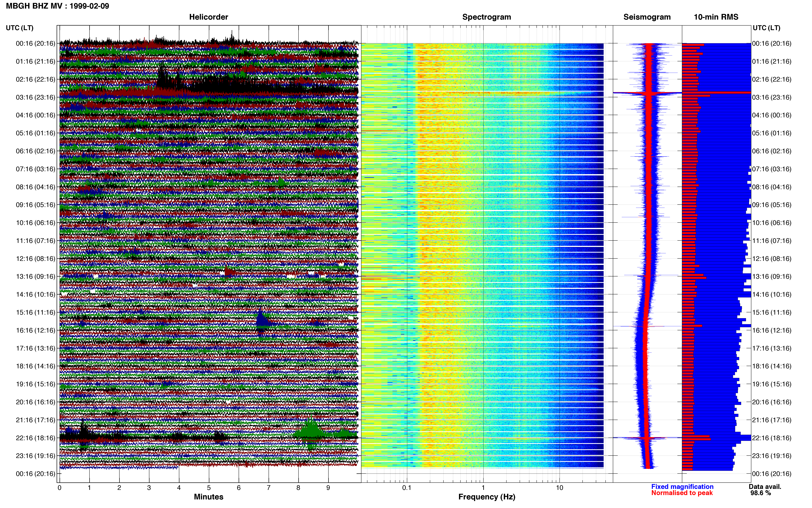
Task: Click left axis time label '04:16 (00:16)'
Action: [36, 115]
